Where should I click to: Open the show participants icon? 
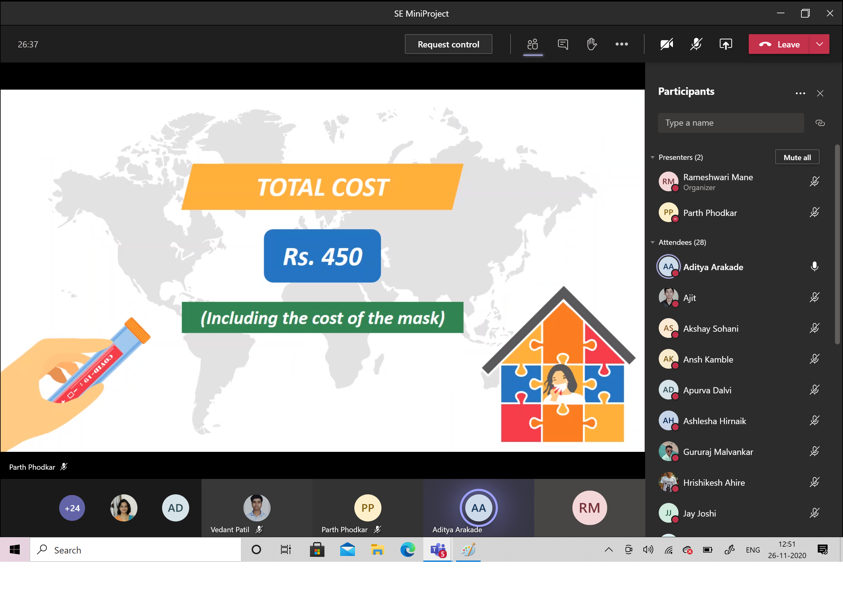[533, 44]
